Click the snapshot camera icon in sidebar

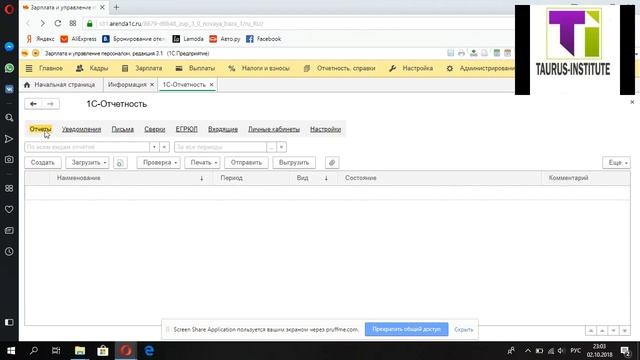tap(9, 160)
